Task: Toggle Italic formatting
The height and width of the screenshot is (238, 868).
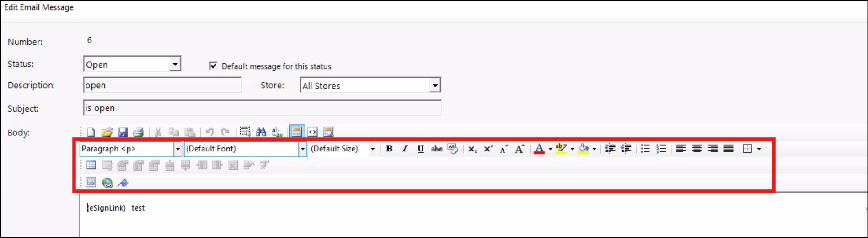Action: (x=405, y=149)
